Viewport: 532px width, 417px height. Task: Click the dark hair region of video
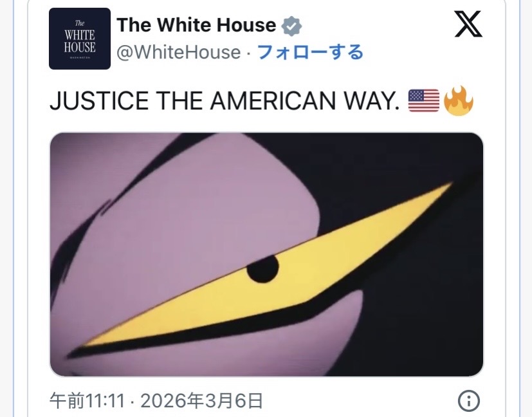pos(407,306)
